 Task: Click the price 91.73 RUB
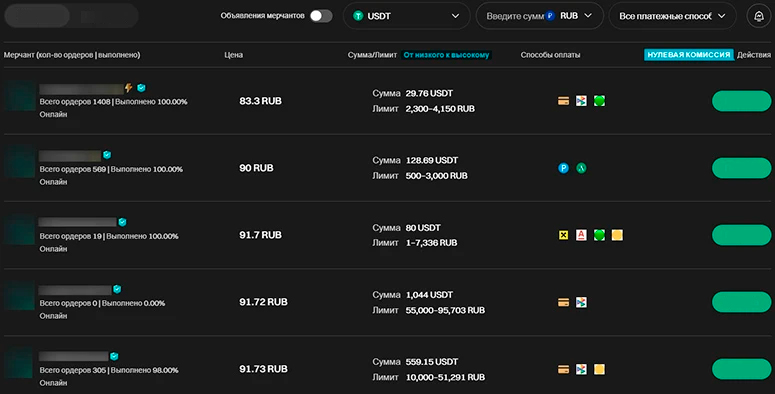(263, 369)
